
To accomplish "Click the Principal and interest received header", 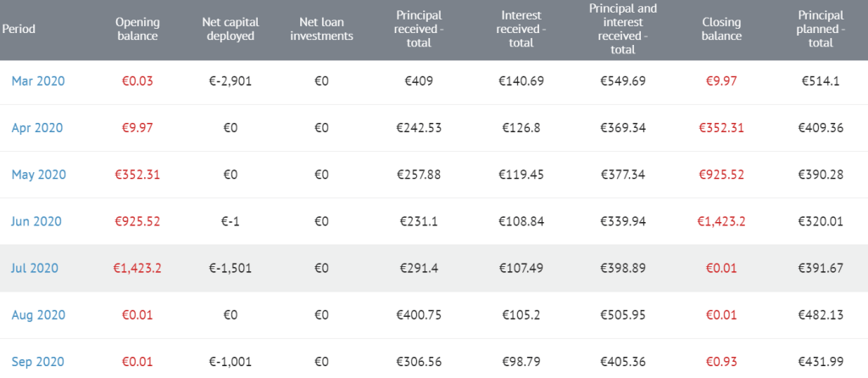I will click(x=622, y=29).
